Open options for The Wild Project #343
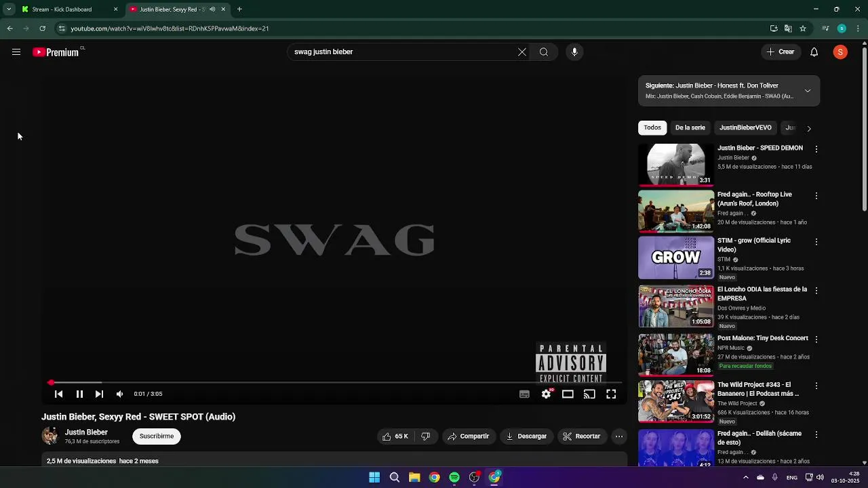Viewport: 868px width, 488px height. 816,386
